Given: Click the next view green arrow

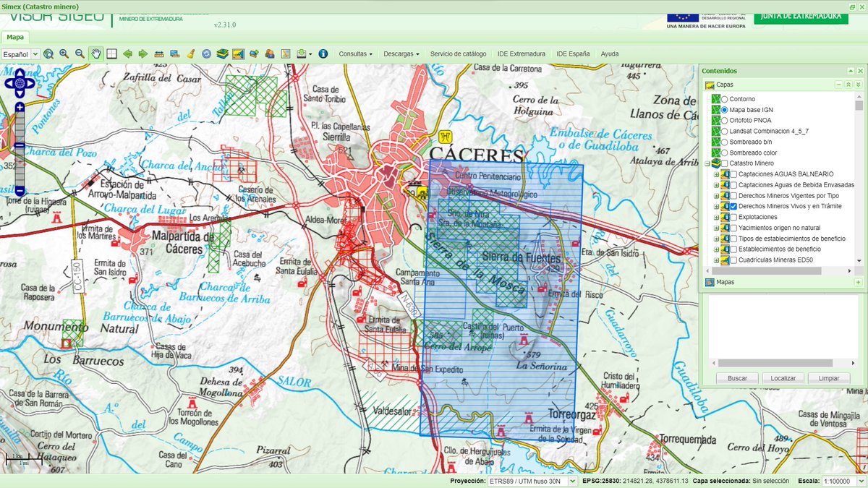Looking at the screenshot, I should tap(143, 53).
